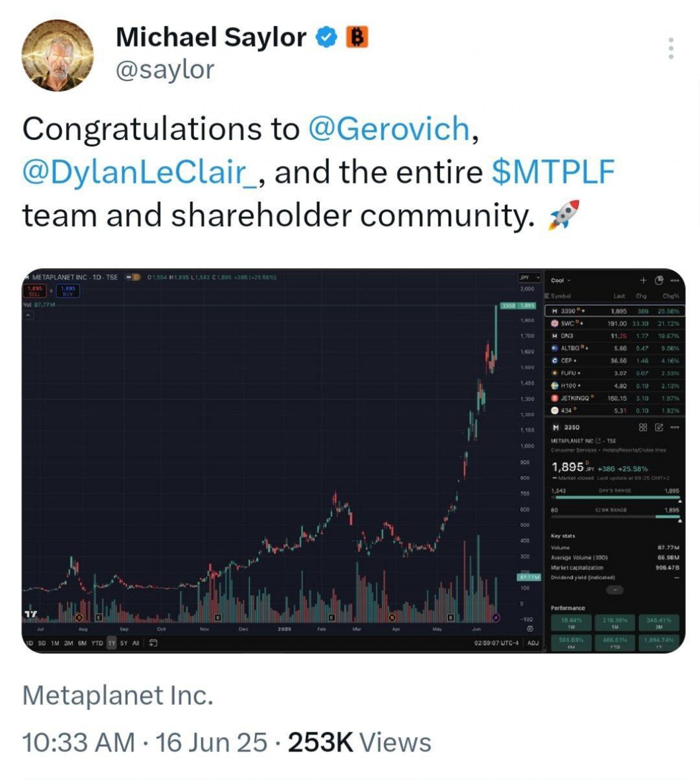This screenshot has width=700, height=780.
Task: Click the plus icon in watchlist header
Action: (x=643, y=280)
